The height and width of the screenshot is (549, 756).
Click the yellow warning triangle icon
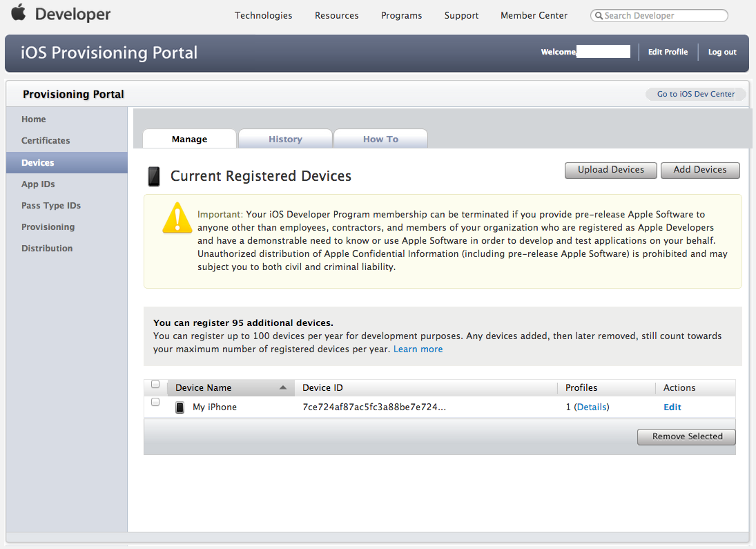point(177,218)
